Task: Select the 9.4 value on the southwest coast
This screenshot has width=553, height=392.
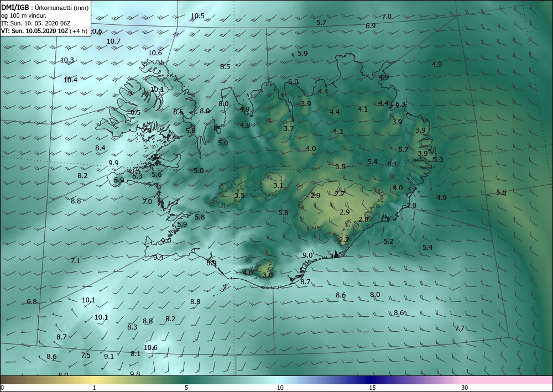Action: click(158, 258)
